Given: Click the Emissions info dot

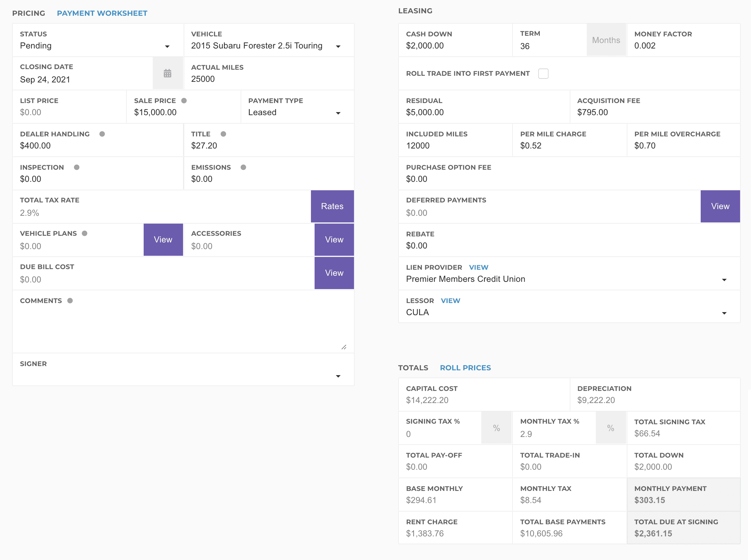Looking at the screenshot, I should click(243, 167).
